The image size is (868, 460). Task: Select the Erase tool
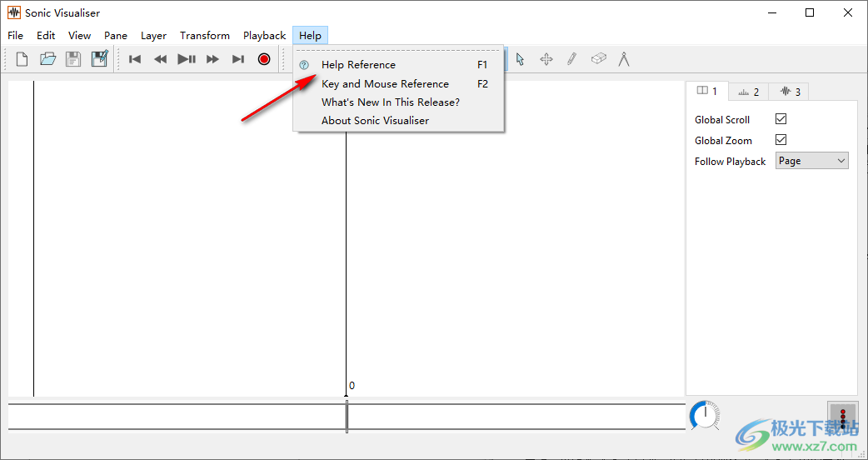(x=598, y=59)
